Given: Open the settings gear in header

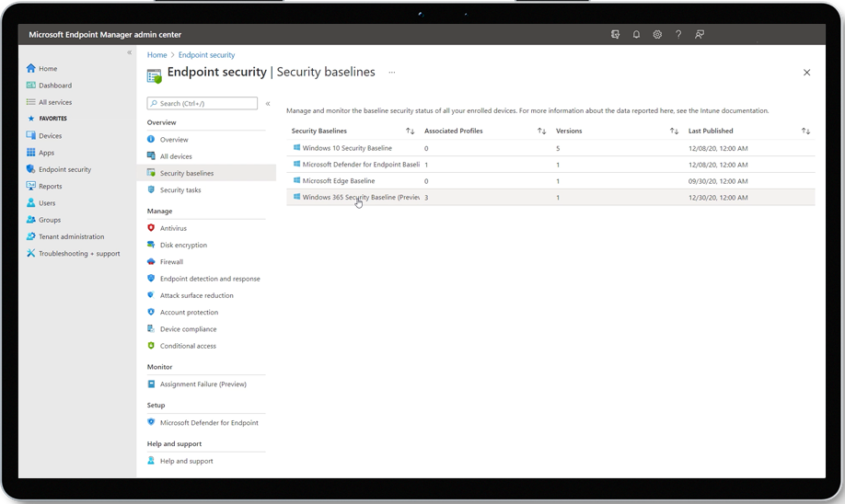Looking at the screenshot, I should coord(657,35).
